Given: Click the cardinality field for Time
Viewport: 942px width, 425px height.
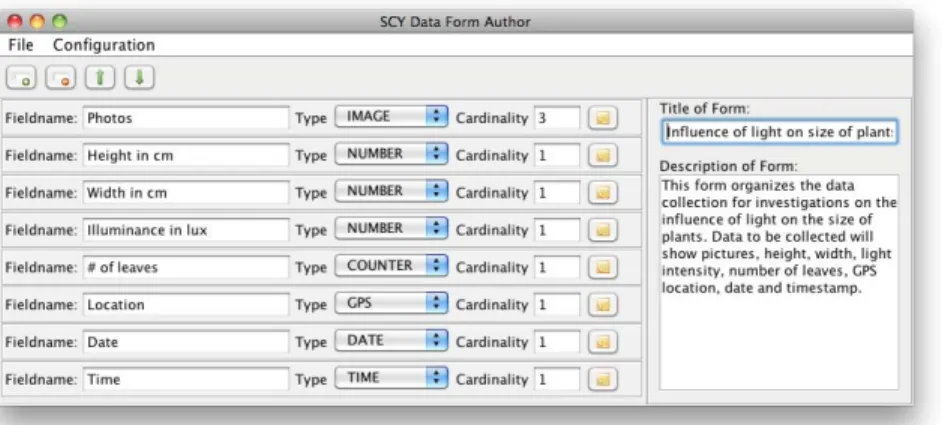Looking at the screenshot, I should click(x=557, y=379).
